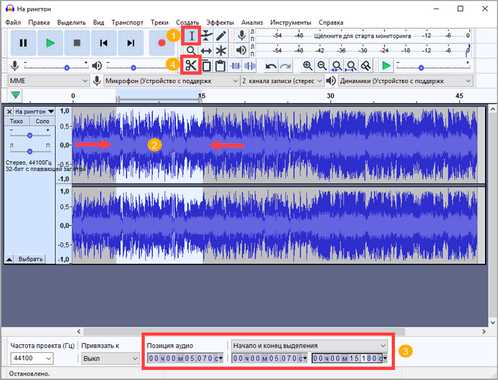The image size is (498, 380).
Task: Open the Инструменты menu
Action: click(x=291, y=22)
